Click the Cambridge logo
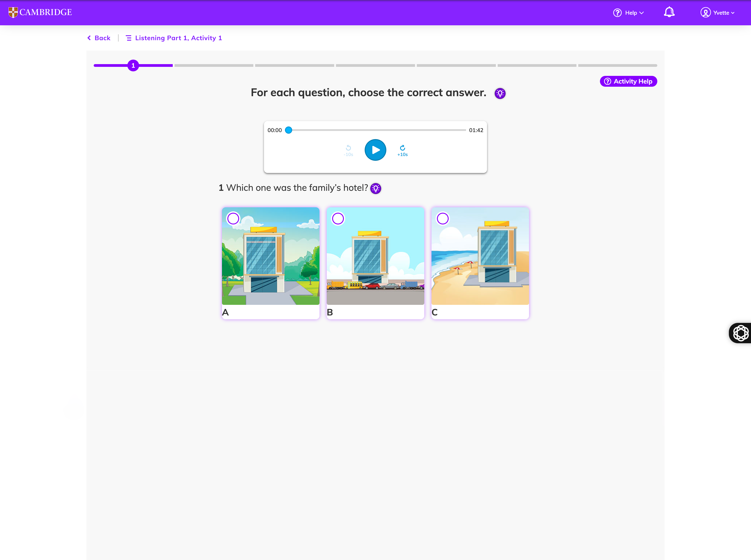The height and width of the screenshot is (560, 751). [x=40, y=12]
